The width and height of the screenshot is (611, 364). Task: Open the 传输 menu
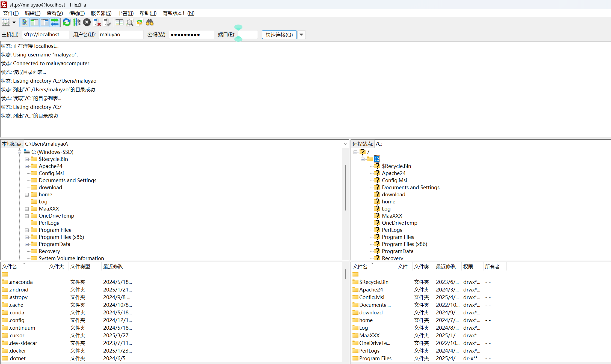click(77, 13)
